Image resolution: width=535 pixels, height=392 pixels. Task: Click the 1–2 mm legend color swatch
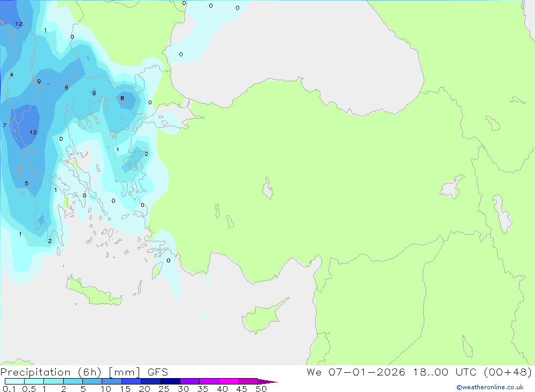[x=53, y=381]
